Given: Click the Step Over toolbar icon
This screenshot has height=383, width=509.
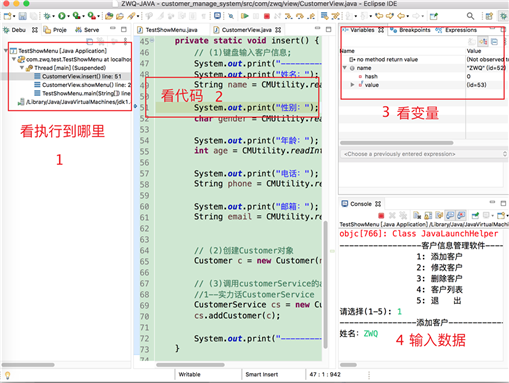Looking at the screenshot, I should tap(300, 16).
